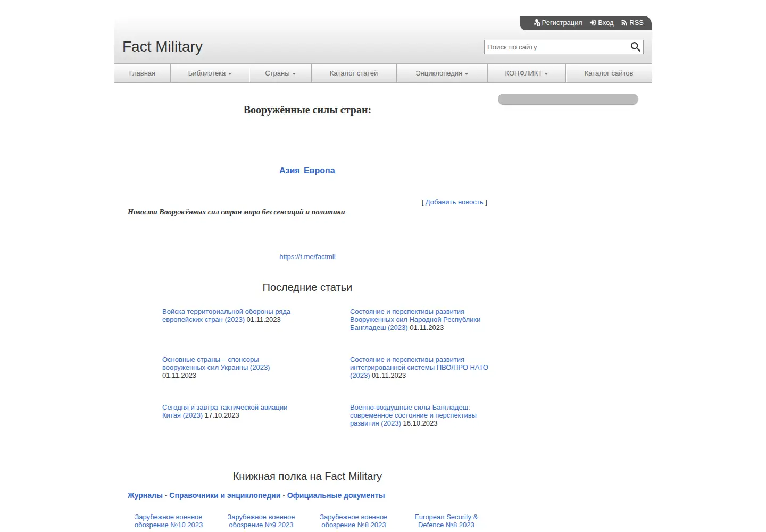Open article Военно-воздушные силы Бангладеш
The height and width of the screenshot is (532, 766).
(413, 415)
